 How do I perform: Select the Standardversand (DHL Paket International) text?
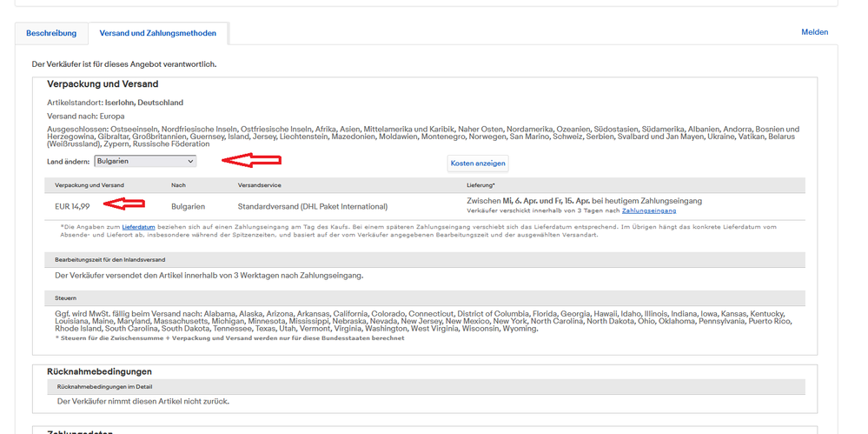click(312, 206)
